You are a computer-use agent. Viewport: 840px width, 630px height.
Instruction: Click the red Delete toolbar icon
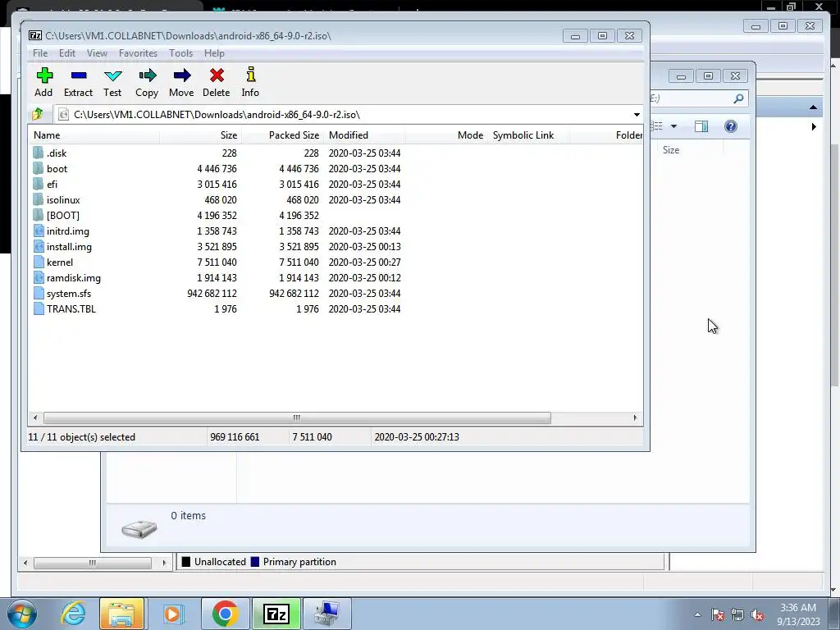(217, 75)
